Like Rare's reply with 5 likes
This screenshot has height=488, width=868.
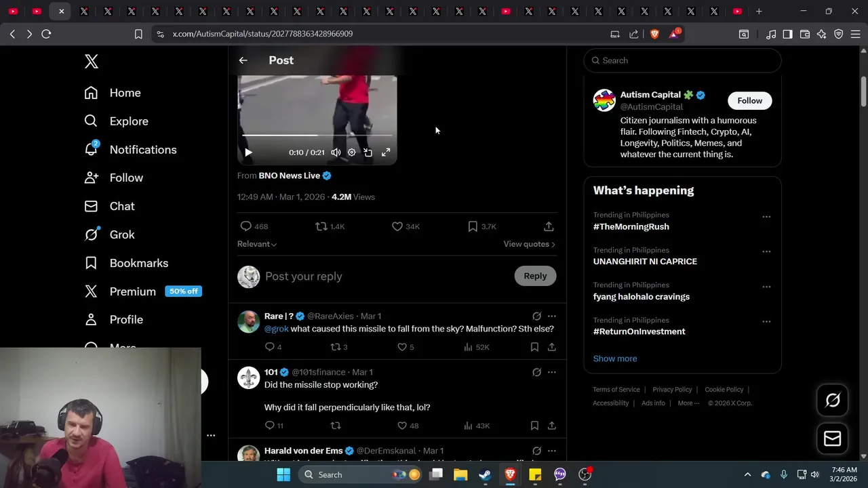(x=406, y=347)
